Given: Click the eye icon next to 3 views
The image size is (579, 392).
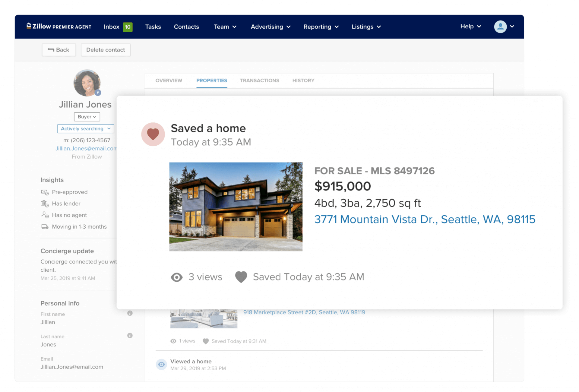Looking at the screenshot, I should click(176, 277).
